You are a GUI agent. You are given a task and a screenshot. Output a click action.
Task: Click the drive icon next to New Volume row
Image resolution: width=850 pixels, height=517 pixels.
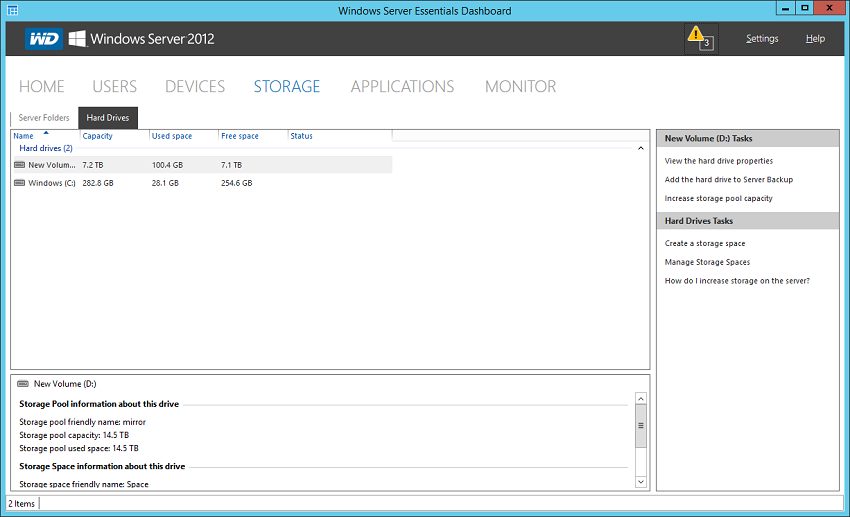pos(20,165)
